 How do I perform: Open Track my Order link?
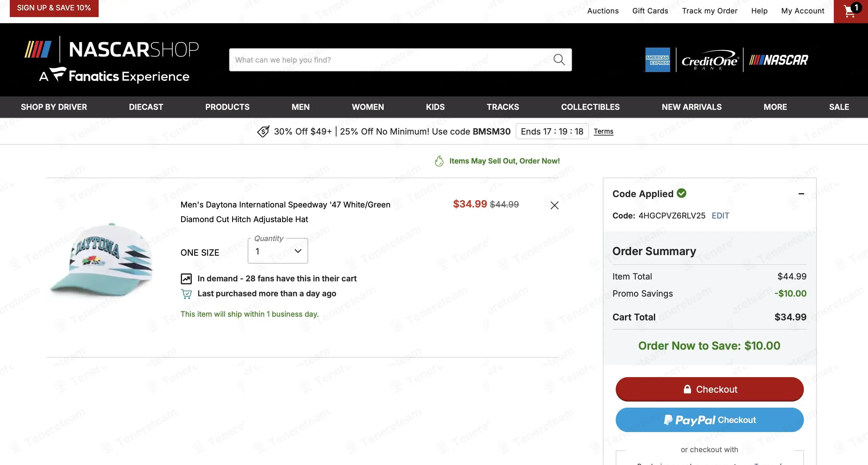tap(709, 11)
